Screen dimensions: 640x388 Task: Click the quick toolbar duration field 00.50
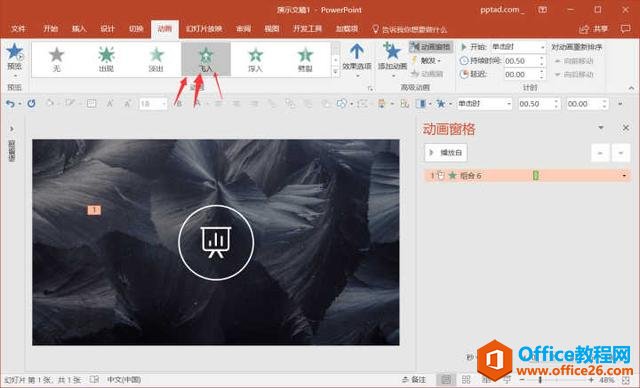(538, 104)
